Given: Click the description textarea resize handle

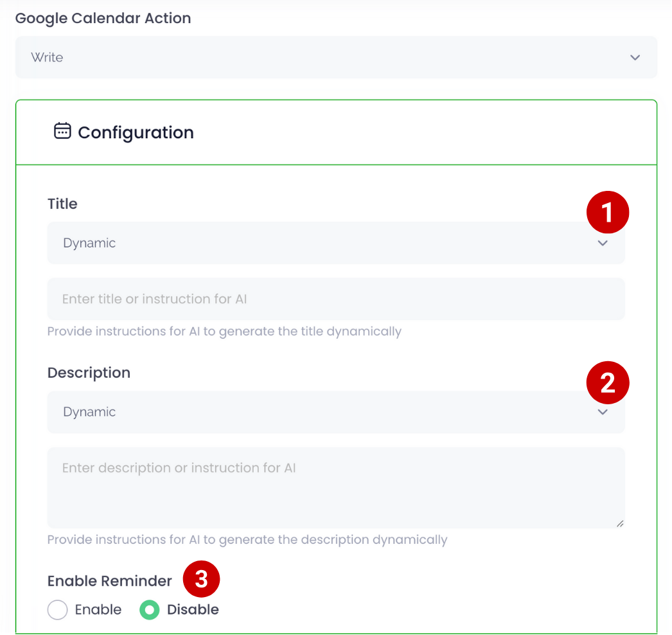Looking at the screenshot, I should [619, 523].
